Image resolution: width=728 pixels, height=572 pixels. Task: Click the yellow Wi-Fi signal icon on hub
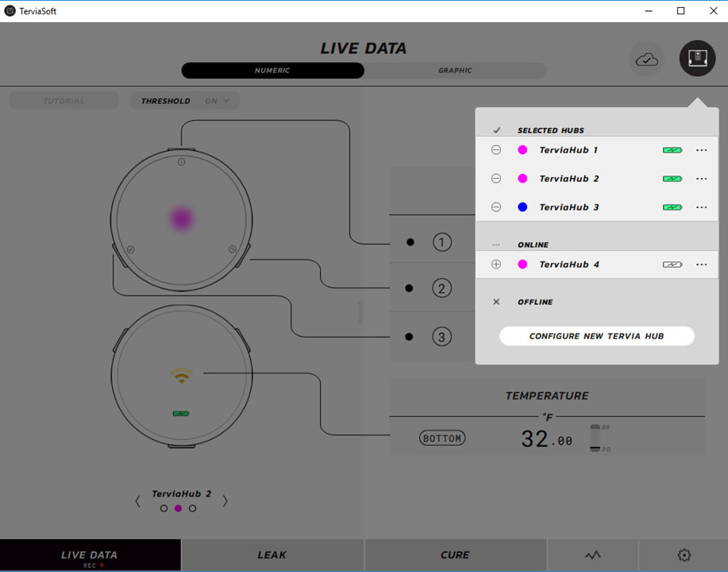coord(182,376)
